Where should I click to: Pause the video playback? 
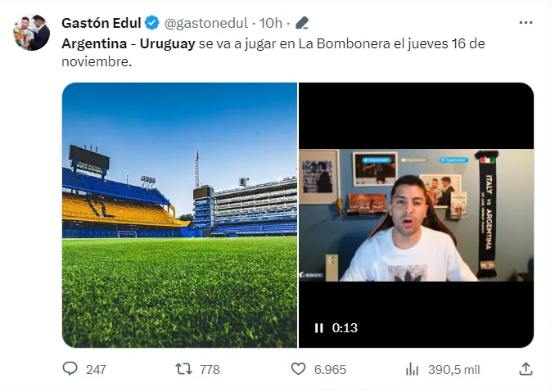318,328
